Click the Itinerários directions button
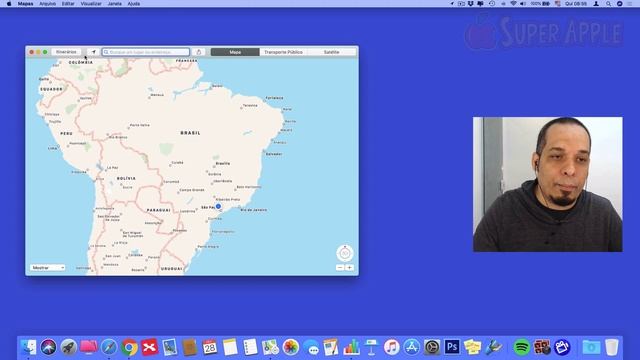The height and width of the screenshot is (360, 640). tap(66, 52)
